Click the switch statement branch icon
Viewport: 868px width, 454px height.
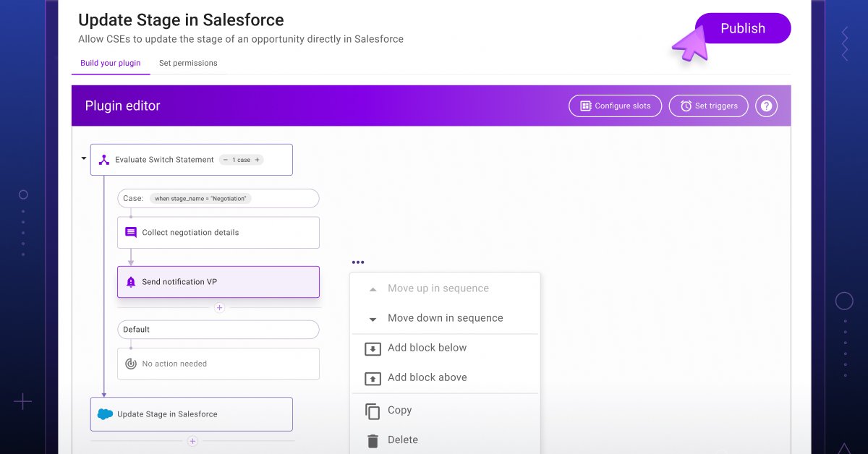tap(104, 160)
